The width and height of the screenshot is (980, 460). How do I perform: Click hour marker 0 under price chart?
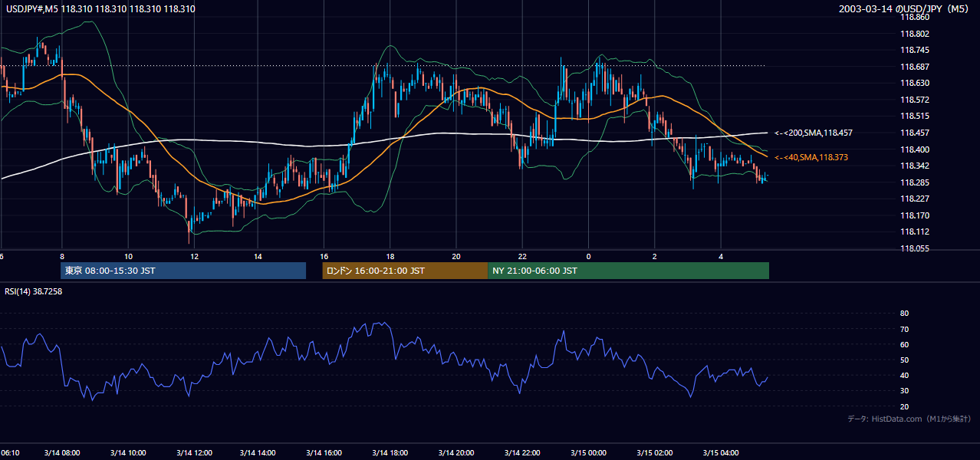tap(588, 256)
